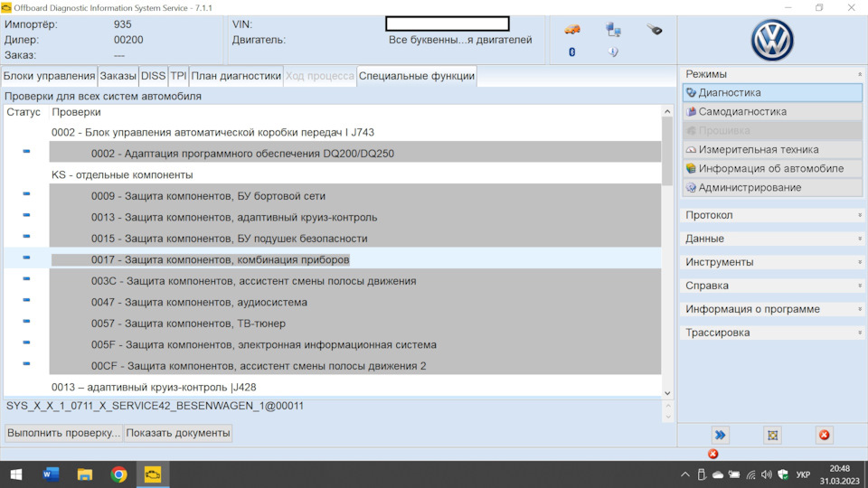Click the orange car vehicle status icon
The height and width of the screenshot is (488, 868).
[571, 29]
